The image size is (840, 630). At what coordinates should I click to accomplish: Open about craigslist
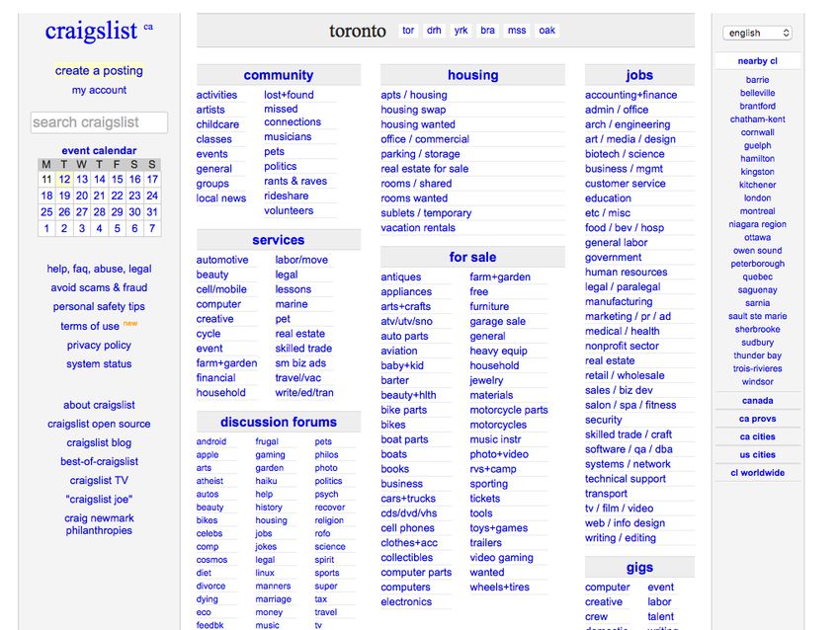tap(99, 405)
